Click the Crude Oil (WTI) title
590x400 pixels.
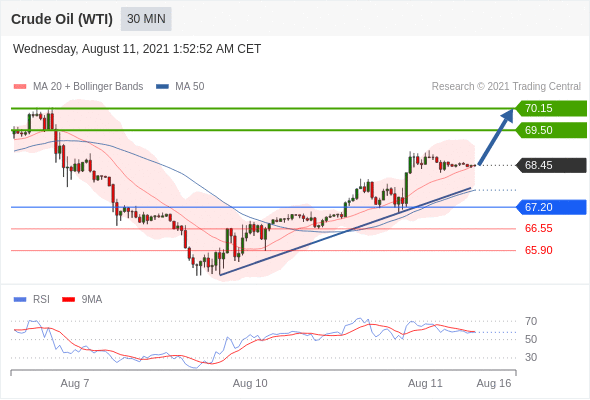pyautogui.click(x=62, y=19)
